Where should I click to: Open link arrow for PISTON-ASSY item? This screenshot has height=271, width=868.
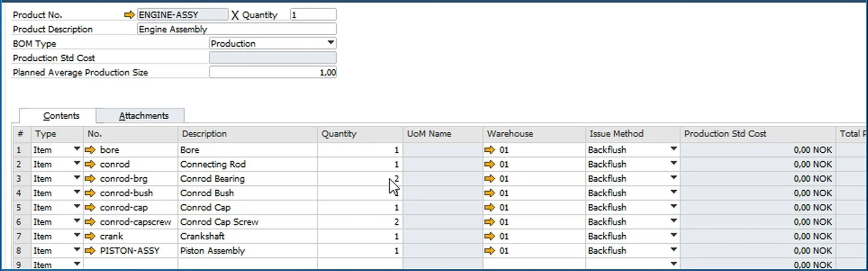(x=90, y=250)
